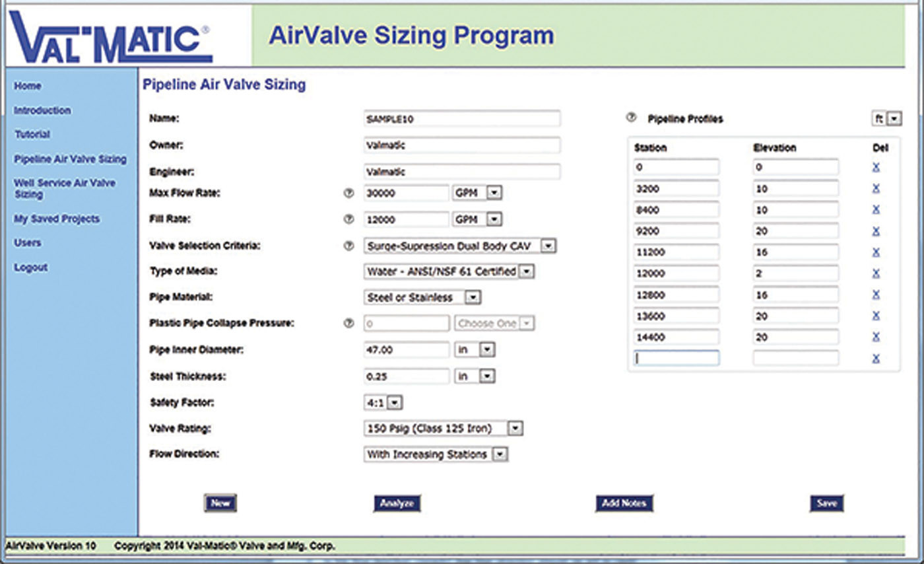This screenshot has height=564, width=924.
Task: Delete the empty last profile row
Action: tap(876, 359)
